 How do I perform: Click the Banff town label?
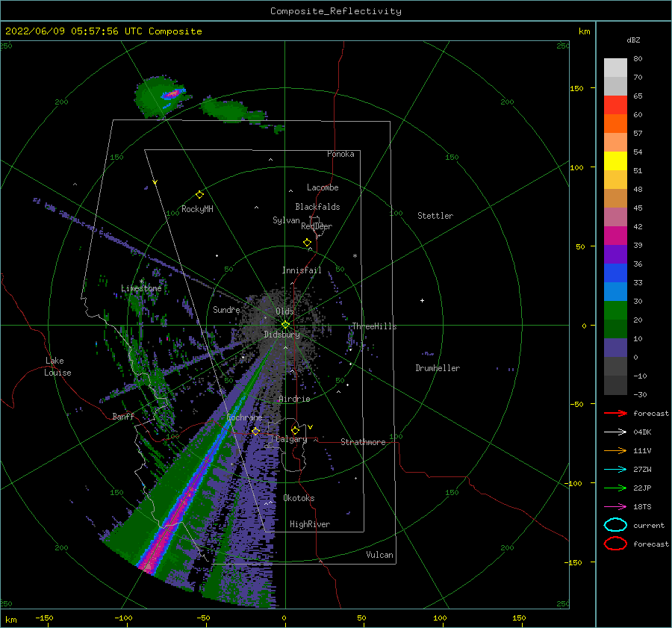[123, 417]
